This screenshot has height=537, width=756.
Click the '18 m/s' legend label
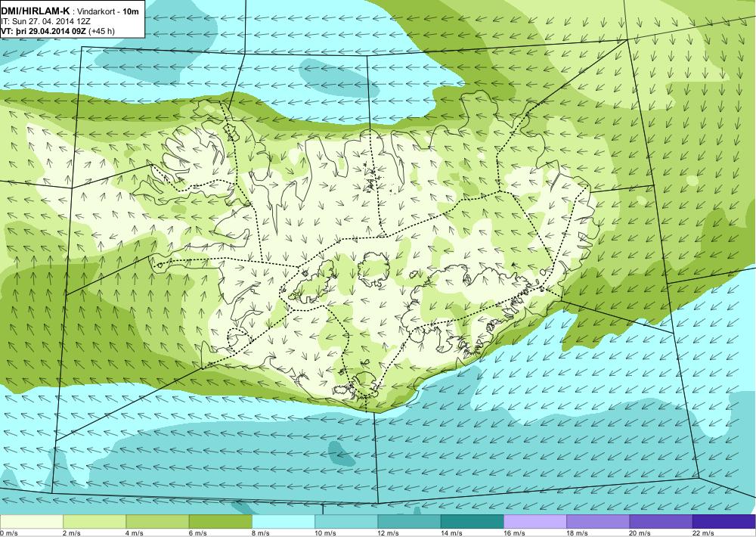(x=577, y=533)
